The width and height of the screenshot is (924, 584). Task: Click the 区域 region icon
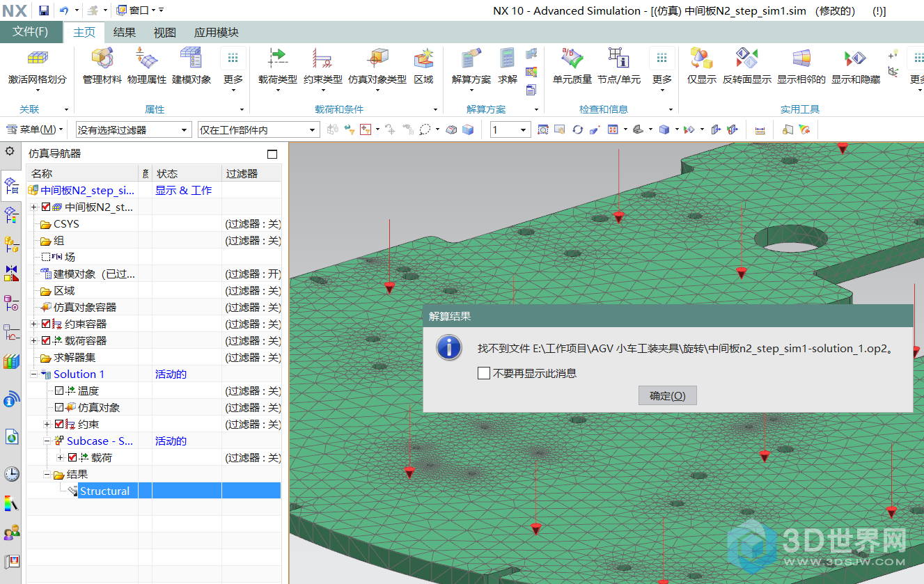[423, 60]
